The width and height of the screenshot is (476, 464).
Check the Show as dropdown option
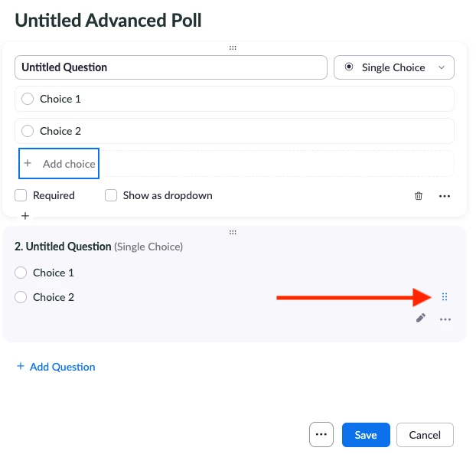[x=112, y=195]
